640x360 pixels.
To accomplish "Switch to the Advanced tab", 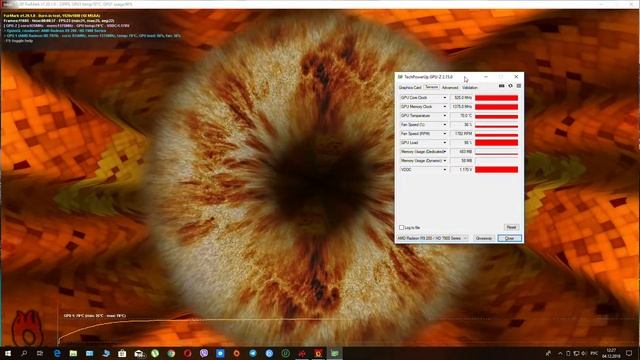I will (x=450, y=88).
